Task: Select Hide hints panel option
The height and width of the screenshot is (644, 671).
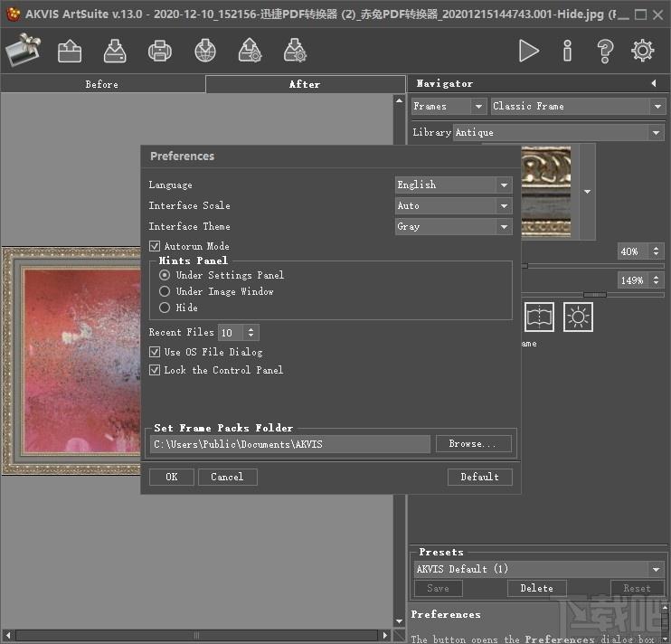Action: pyautogui.click(x=165, y=308)
